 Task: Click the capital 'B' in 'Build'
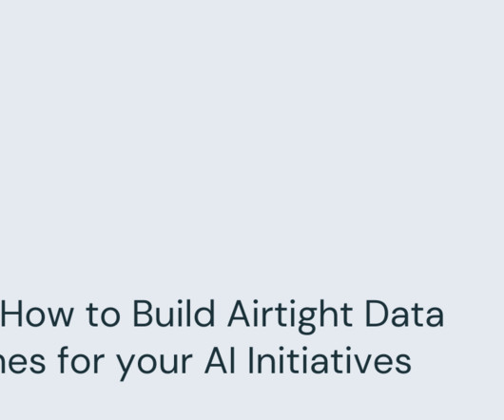144,314
